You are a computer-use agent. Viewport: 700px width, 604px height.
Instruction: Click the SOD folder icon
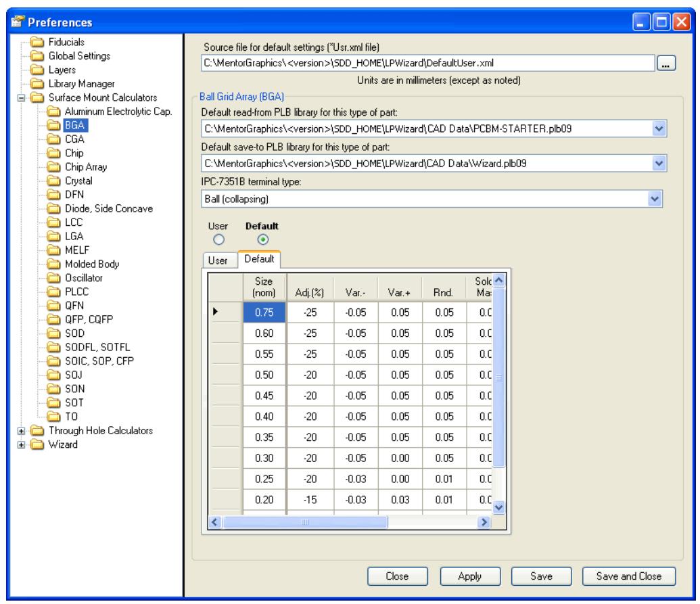pos(53,333)
